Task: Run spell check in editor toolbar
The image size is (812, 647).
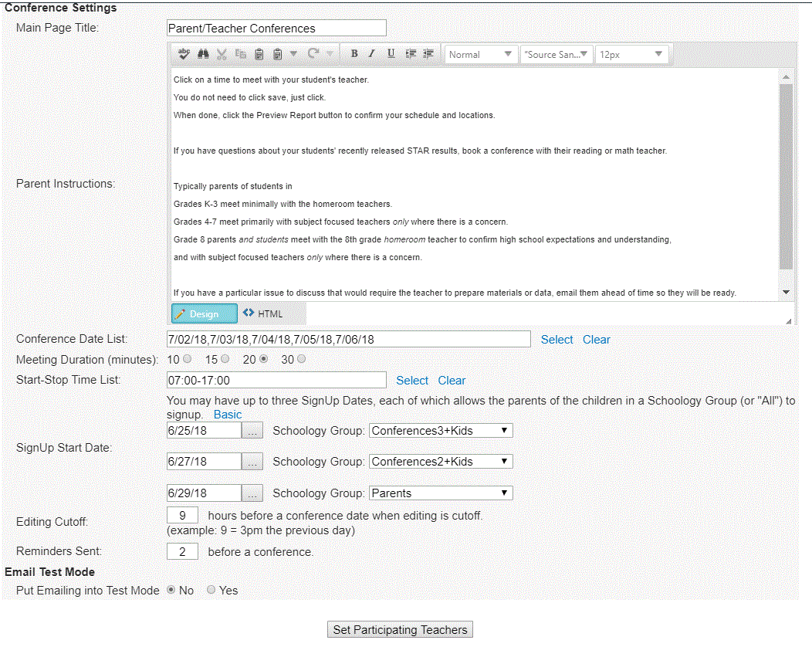Action: point(184,54)
